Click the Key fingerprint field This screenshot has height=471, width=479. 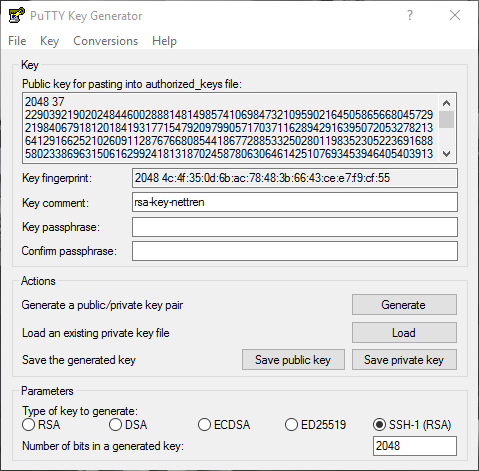pos(295,178)
